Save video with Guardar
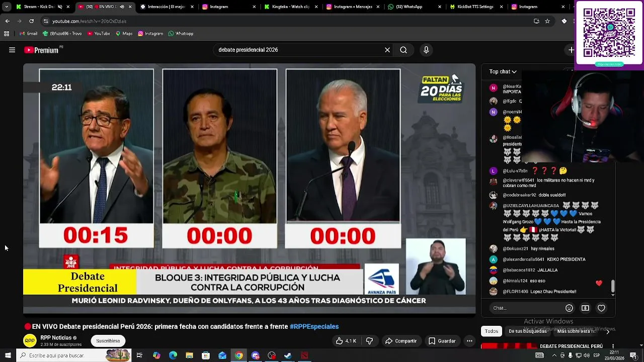The width and height of the screenshot is (644, 362). pos(442,341)
